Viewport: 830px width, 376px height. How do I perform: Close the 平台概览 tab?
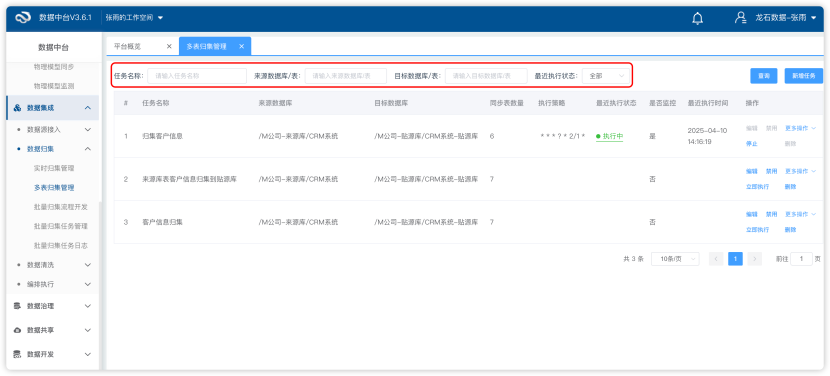169,47
